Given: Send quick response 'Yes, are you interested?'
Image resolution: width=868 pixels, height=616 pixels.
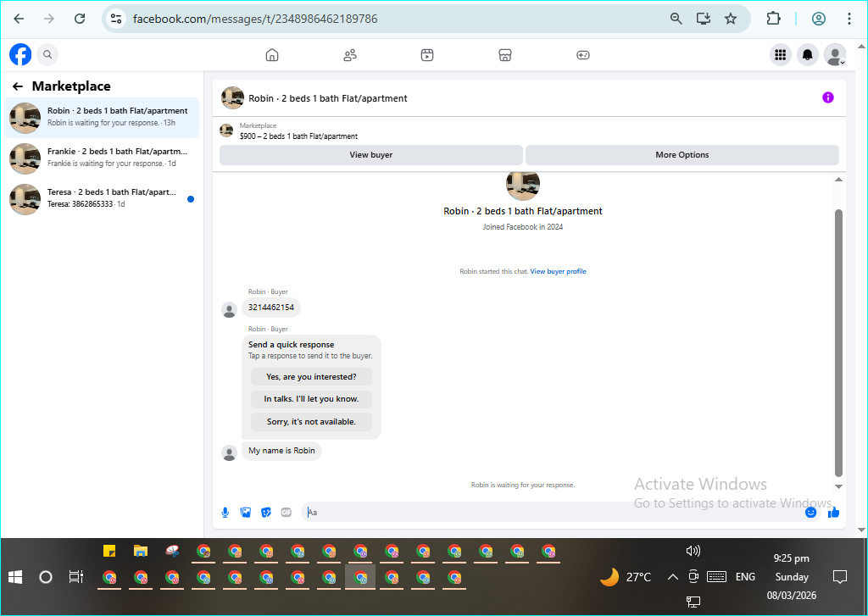Looking at the screenshot, I should (311, 377).
